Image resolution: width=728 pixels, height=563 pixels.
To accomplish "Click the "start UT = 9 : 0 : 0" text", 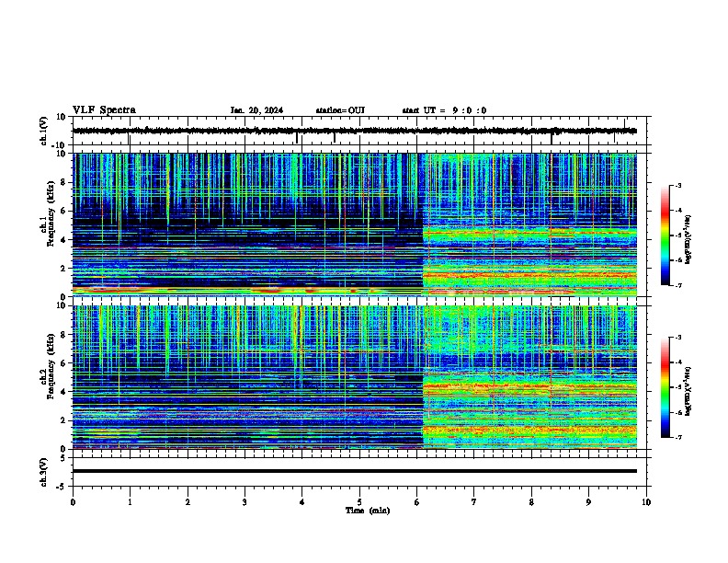I will point(444,110).
